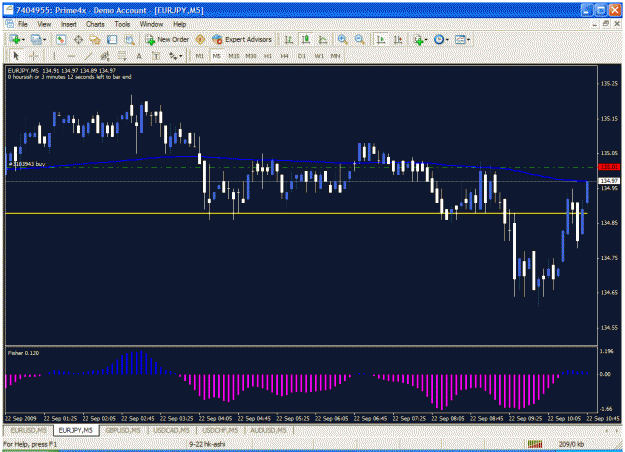The height and width of the screenshot is (452, 625).
Task: Toggle Chart Shift icon
Action: click(x=398, y=39)
